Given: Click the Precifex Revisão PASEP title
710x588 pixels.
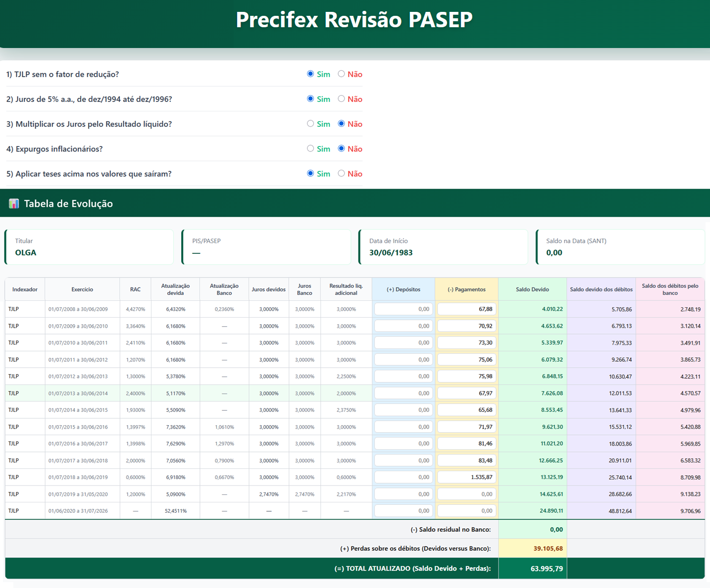Looking at the screenshot, I should pyautogui.click(x=355, y=20).
